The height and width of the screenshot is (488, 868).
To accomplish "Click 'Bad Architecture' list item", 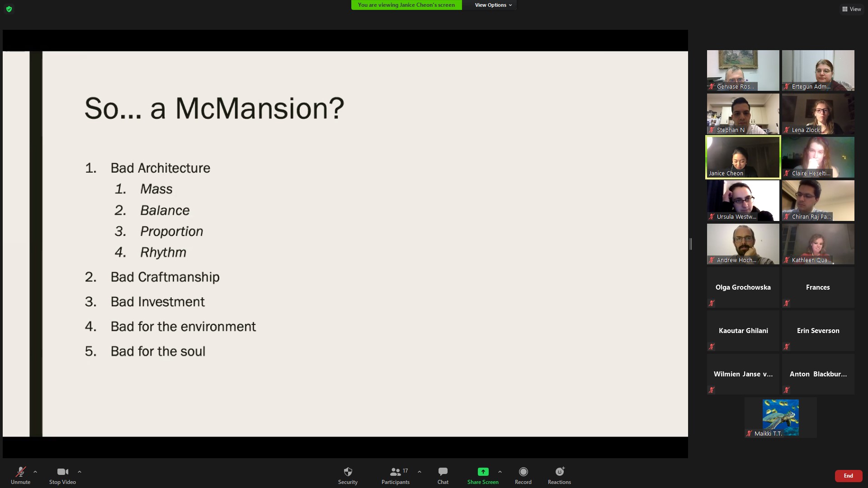I will click(160, 168).
